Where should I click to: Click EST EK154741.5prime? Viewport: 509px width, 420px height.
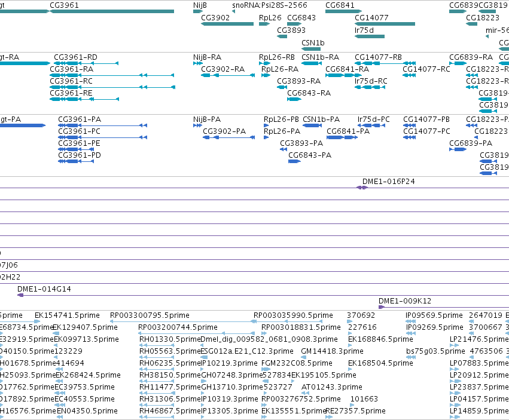(x=67, y=315)
